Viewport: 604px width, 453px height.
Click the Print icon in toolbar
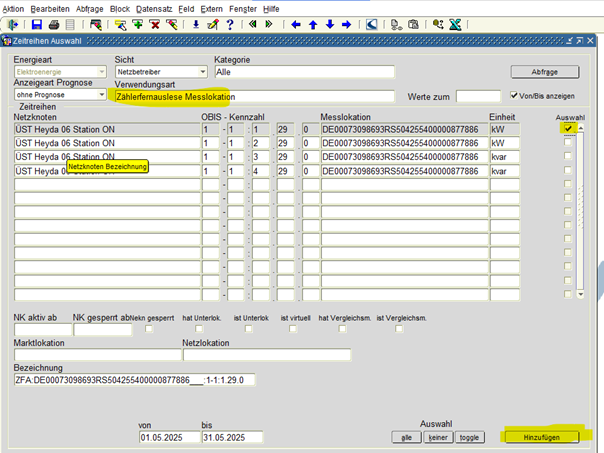(53, 24)
